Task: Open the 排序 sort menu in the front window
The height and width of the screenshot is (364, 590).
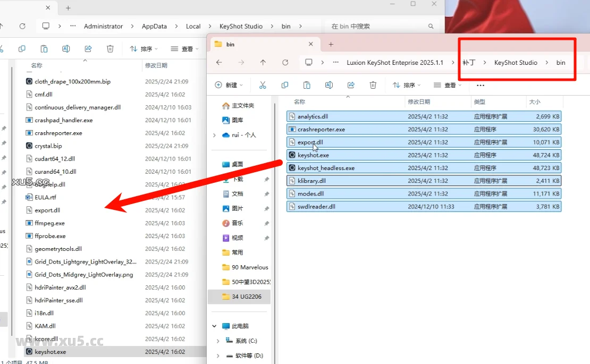Action: 407,85
